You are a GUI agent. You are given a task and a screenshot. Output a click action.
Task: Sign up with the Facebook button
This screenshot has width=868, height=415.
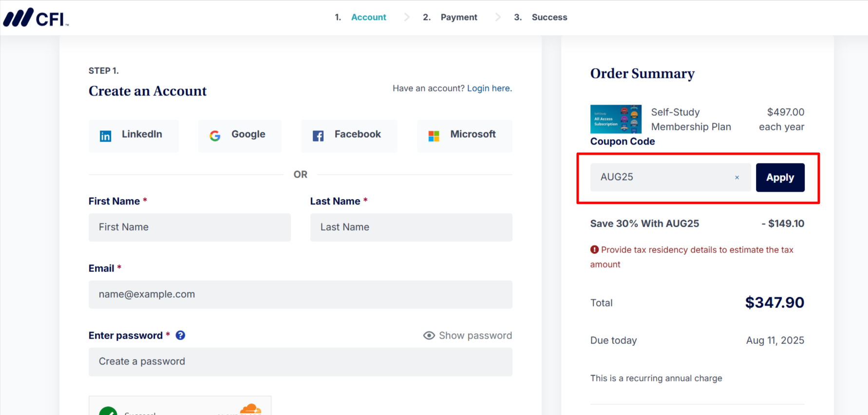click(349, 135)
